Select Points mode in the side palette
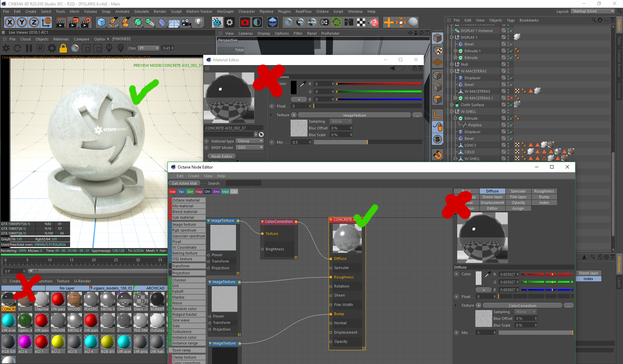This screenshot has height=364, width=623. click(x=438, y=75)
